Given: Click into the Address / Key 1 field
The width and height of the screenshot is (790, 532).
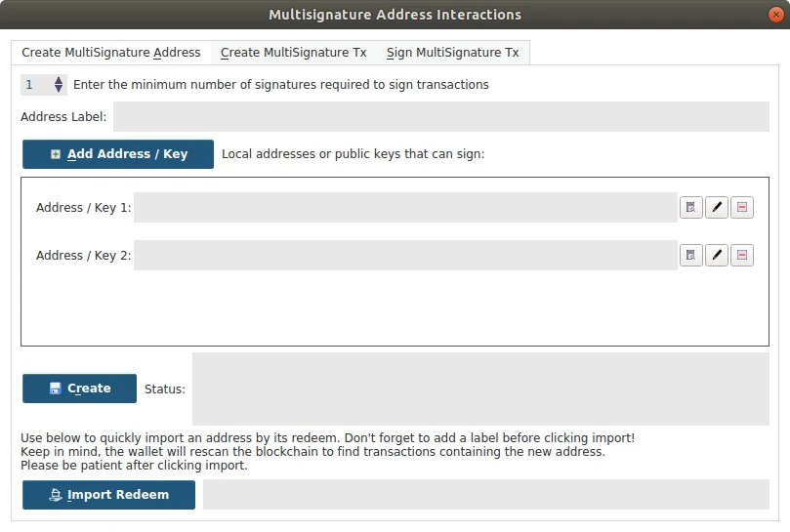Looking at the screenshot, I should [405, 207].
